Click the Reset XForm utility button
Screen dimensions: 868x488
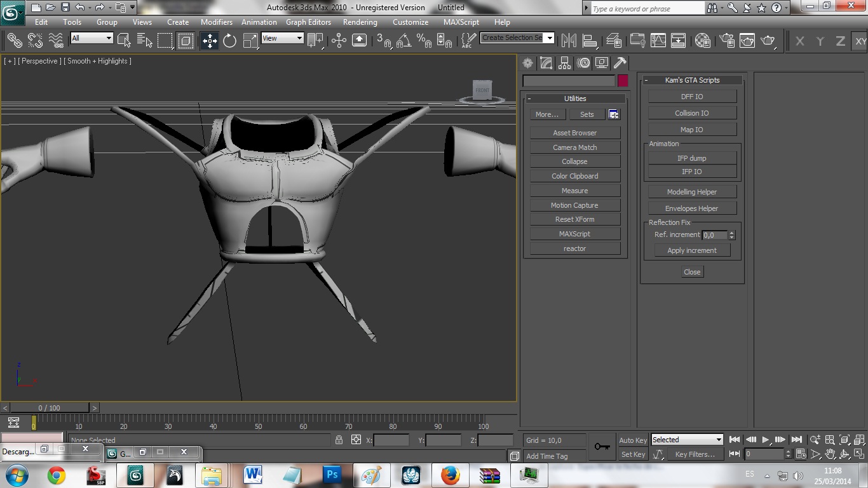(x=574, y=219)
